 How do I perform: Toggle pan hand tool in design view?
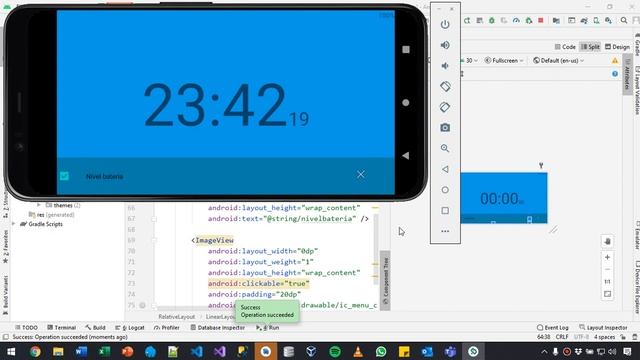click(x=607, y=241)
